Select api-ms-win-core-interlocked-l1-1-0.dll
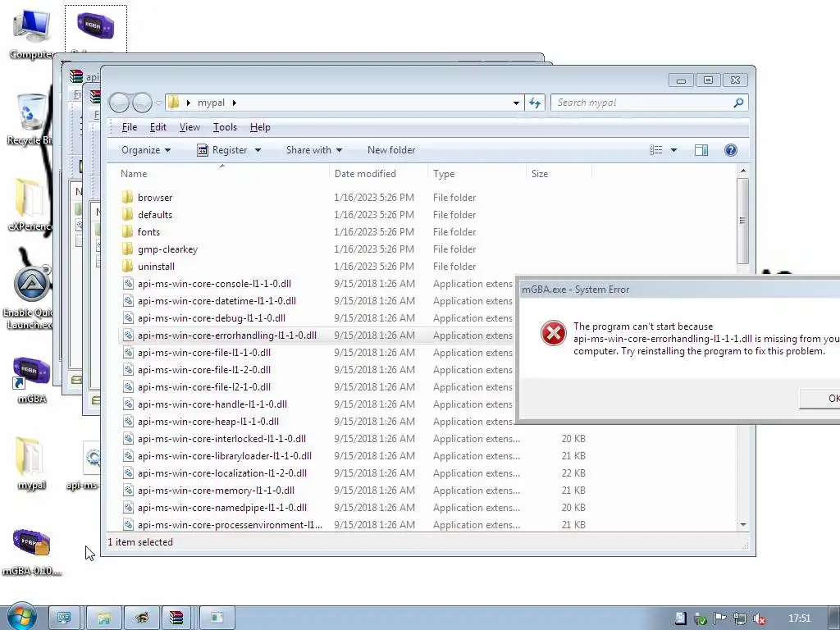 coord(221,438)
